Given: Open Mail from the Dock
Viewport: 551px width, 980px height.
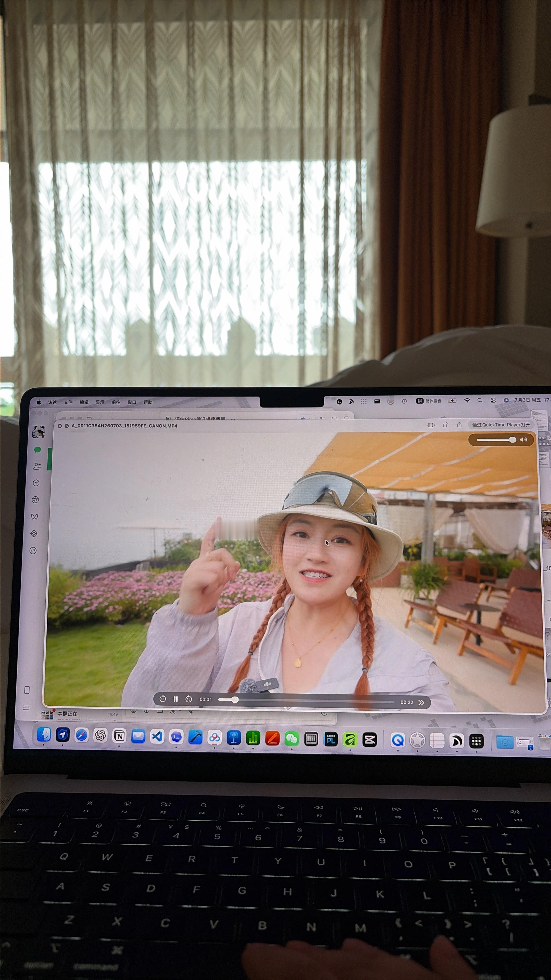Looking at the screenshot, I should pyautogui.click(x=138, y=737).
